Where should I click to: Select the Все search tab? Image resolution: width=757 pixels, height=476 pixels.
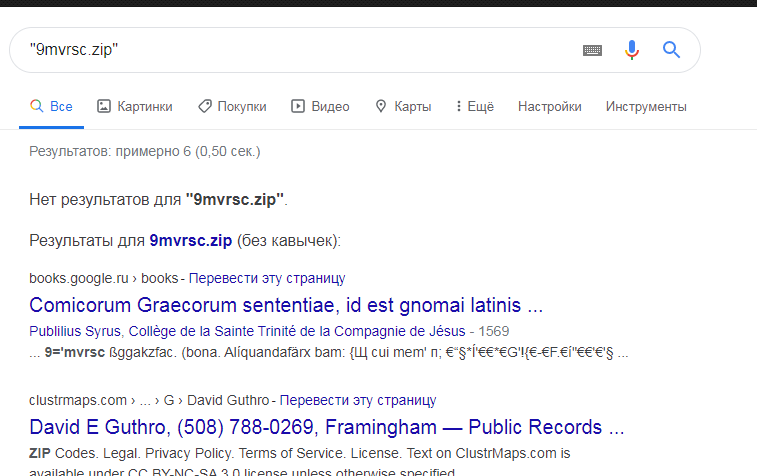(x=52, y=107)
